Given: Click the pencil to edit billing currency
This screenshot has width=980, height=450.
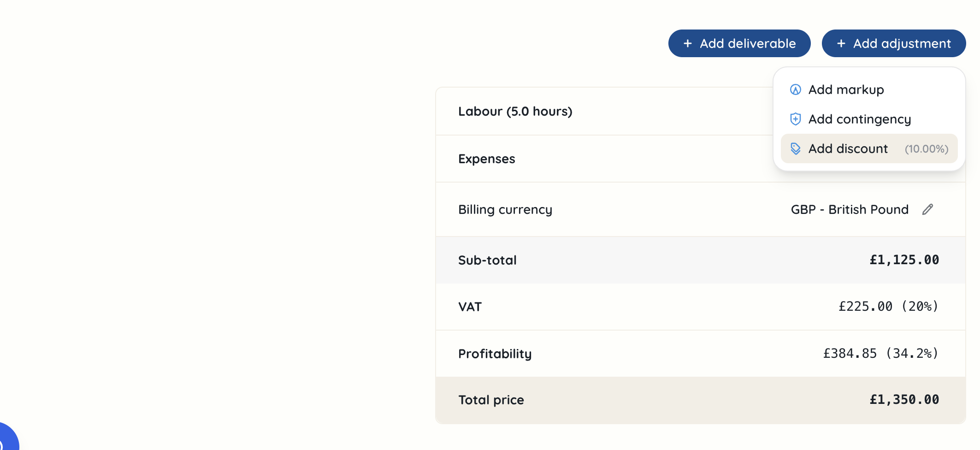Looking at the screenshot, I should coord(927,209).
